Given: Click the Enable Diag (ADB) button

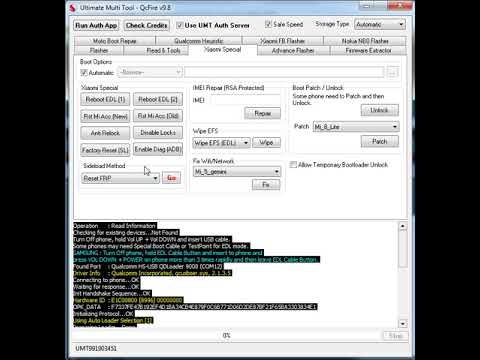Looking at the screenshot, I should pyautogui.click(x=158, y=149).
